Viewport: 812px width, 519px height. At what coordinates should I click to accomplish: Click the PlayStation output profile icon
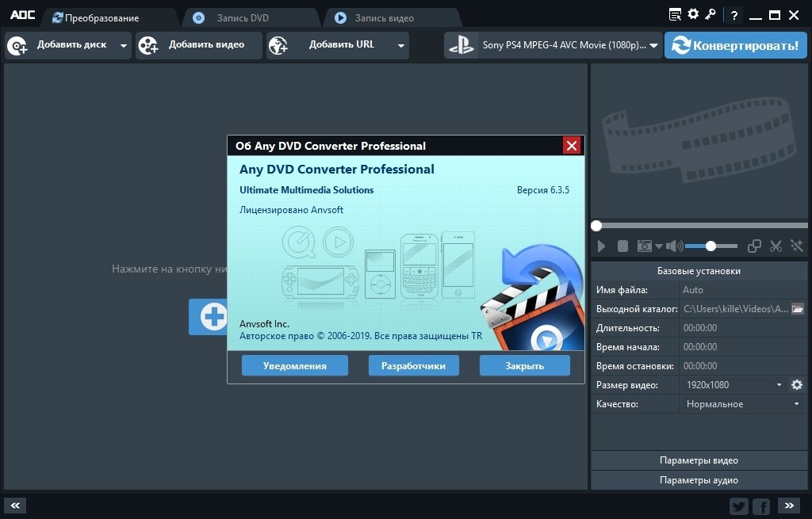461,45
